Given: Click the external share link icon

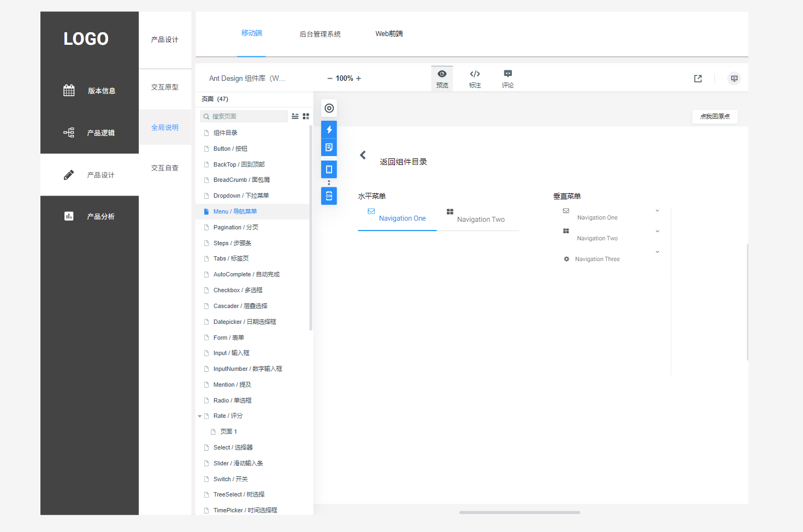Looking at the screenshot, I should click(x=698, y=79).
